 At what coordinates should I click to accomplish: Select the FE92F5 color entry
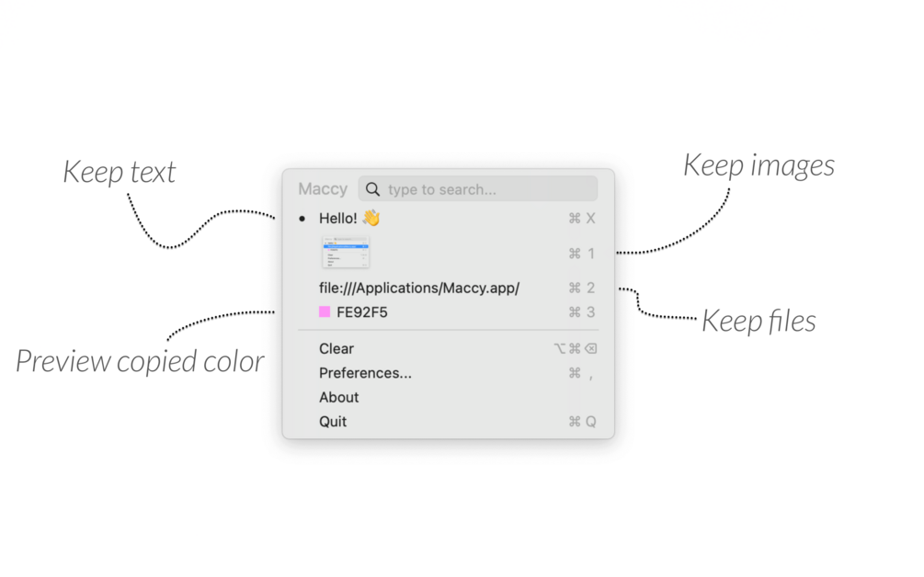point(449,312)
